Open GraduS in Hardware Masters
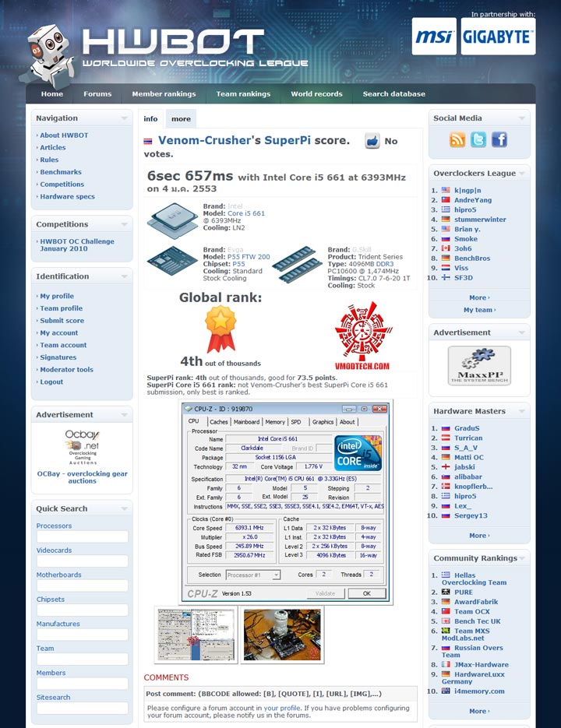The image size is (561, 728). tap(467, 428)
